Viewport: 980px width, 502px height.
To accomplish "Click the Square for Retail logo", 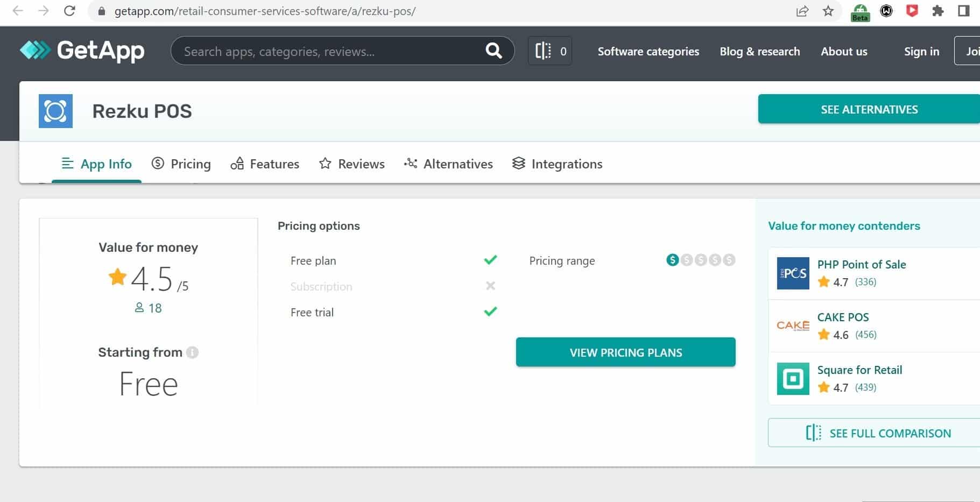I will coord(793,379).
